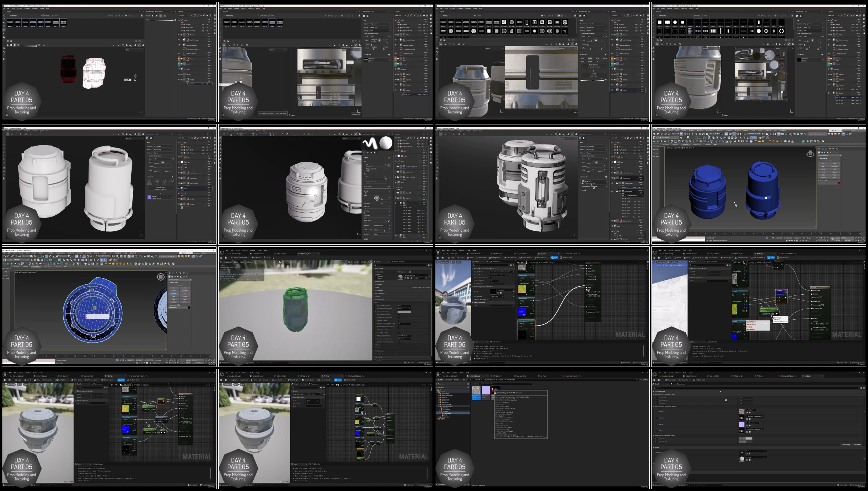Collapse Global Vector Parameter Values section
Screen dimensions: 868x491
(x=653, y=436)
